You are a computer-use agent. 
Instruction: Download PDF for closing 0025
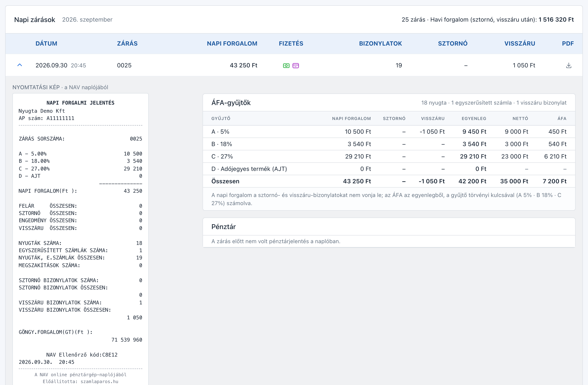569,65
